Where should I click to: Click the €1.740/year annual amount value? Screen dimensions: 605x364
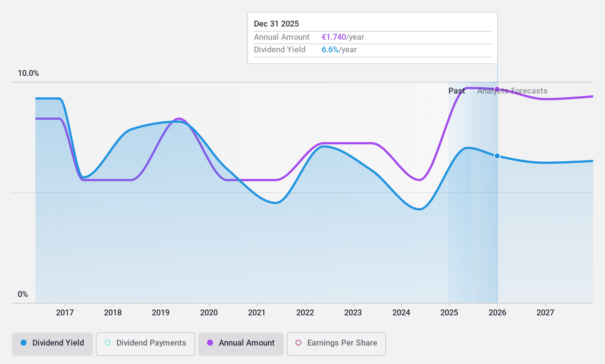coord(343,37)
